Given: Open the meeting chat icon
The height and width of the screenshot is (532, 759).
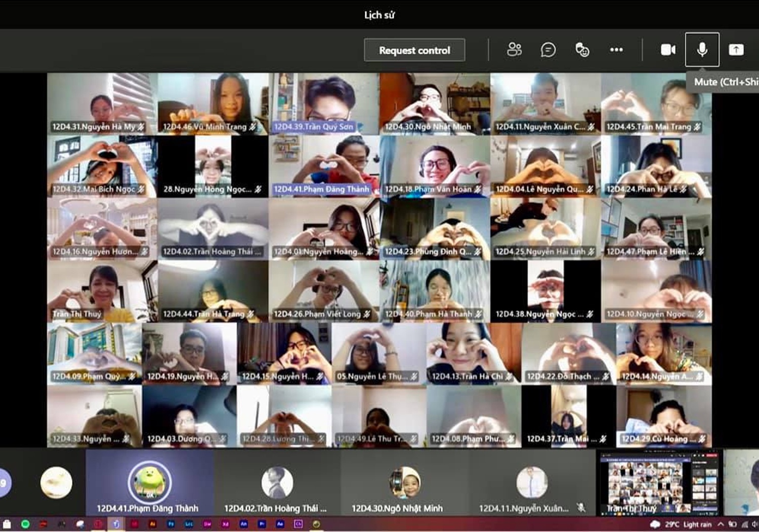Looking at the screenshot, I should tap(548, 50).
